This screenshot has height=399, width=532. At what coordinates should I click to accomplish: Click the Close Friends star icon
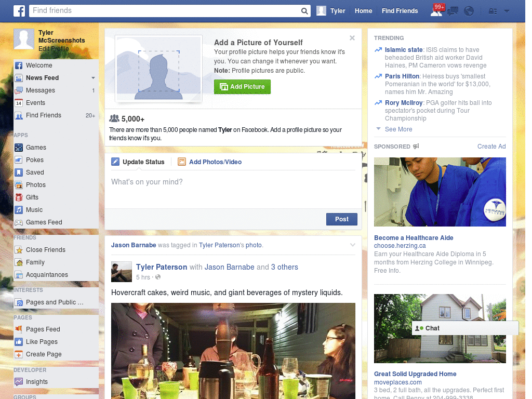[x=19, y=250]
